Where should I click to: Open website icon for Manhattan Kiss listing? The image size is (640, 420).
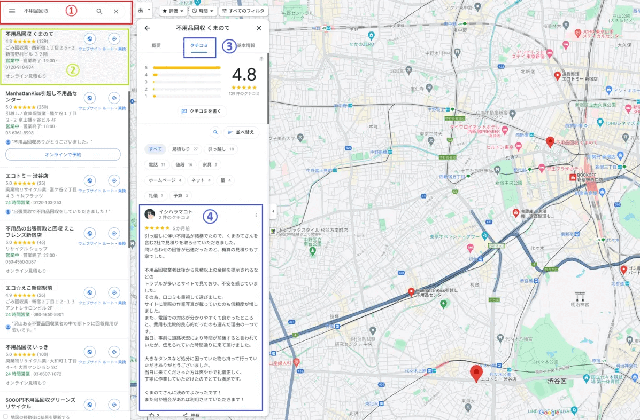pos(89,98)
